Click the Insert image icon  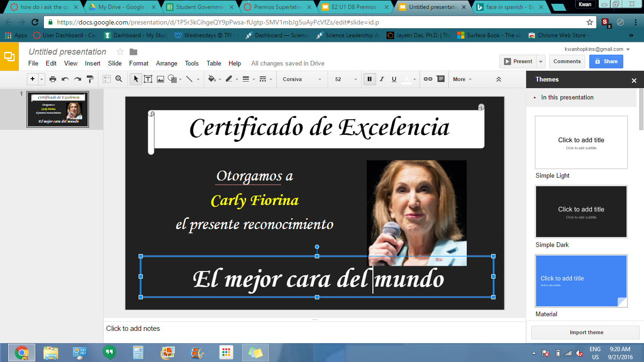[160, 79]
